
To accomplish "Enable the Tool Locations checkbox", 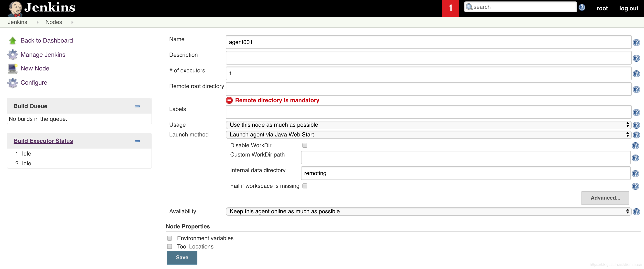I will 170,246.
